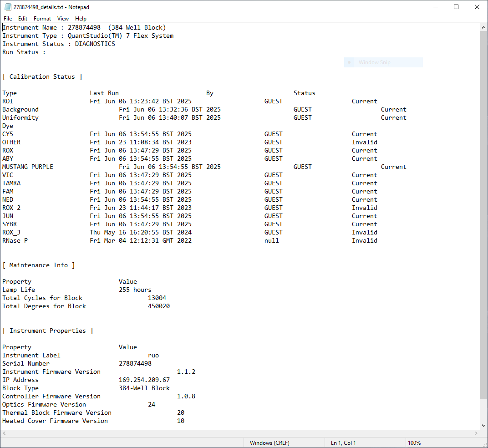Open the Help menu
This screenshot has width=488, height=448.
click(81, 19)
